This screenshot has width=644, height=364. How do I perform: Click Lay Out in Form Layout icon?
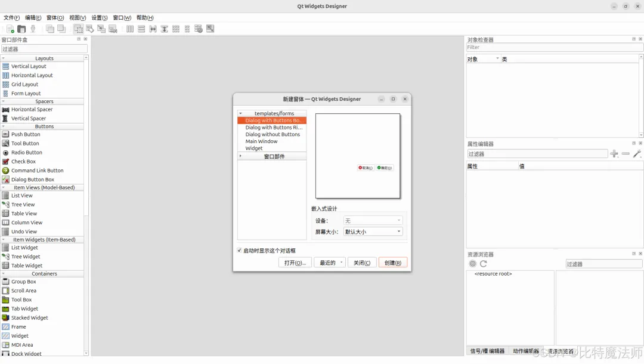187,29
